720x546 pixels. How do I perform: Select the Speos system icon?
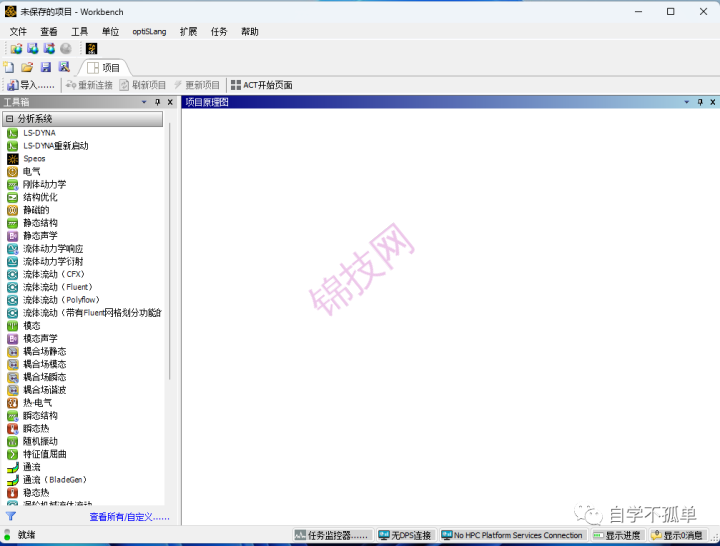[x=12, y=159]
